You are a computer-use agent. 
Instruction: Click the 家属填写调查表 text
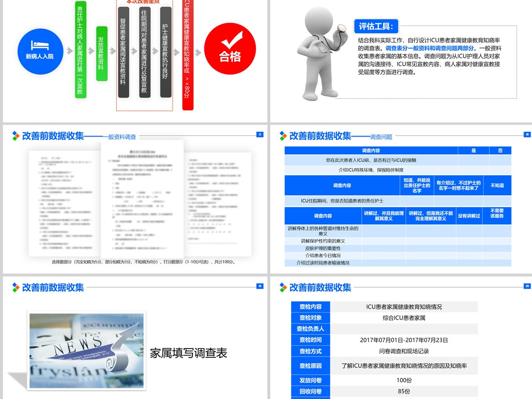(188, 353)
